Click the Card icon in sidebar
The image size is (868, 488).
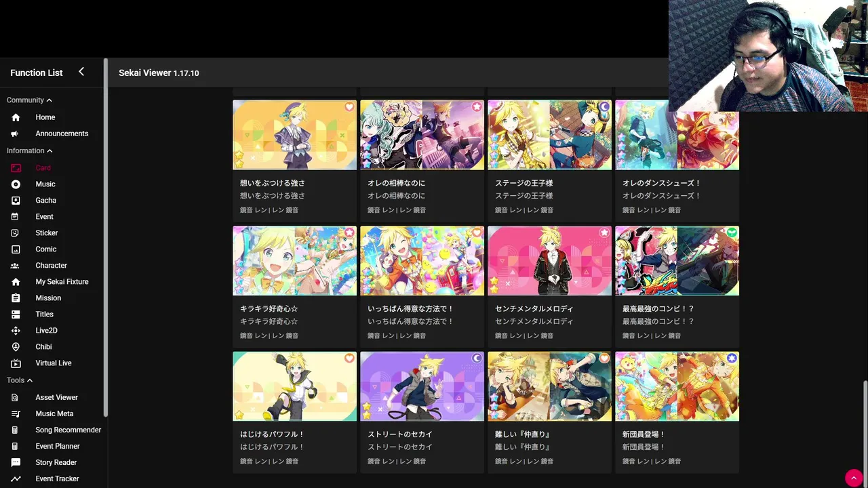tap(16, 167)
